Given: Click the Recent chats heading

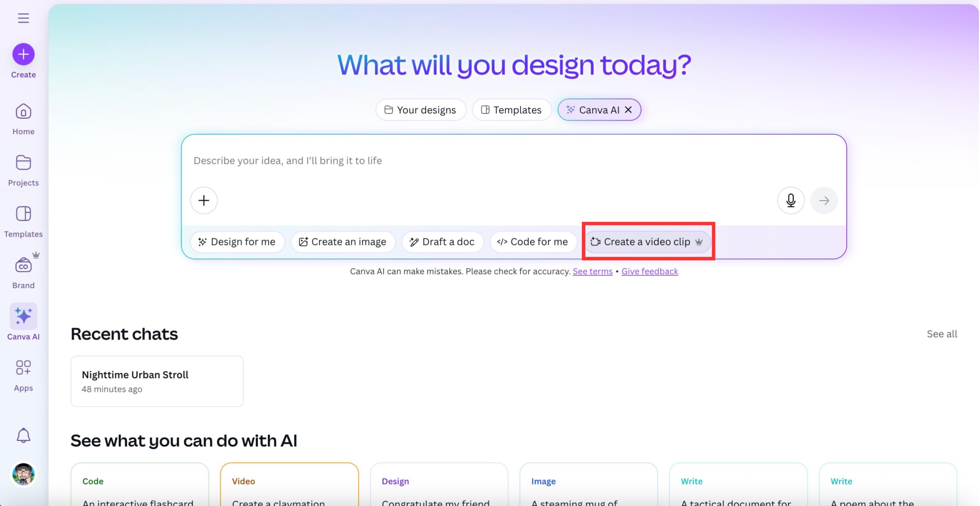Looking at the screenshot, I should [124, 334].
